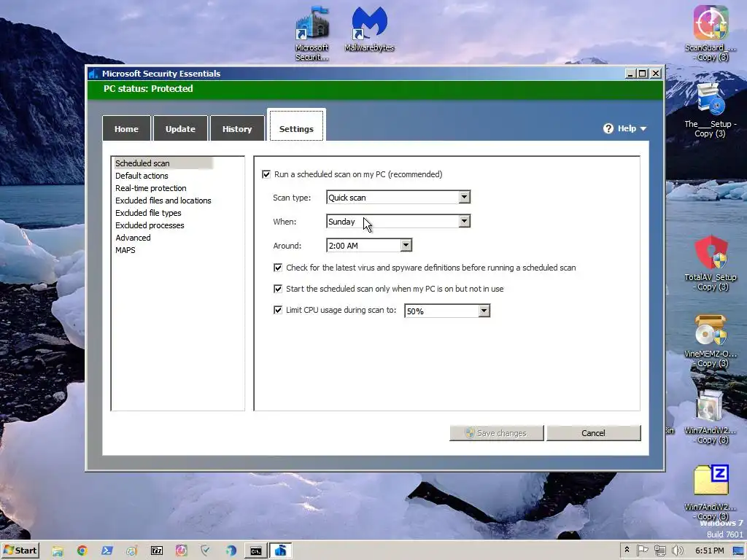Open 7-Zip from the taskbar

tap(157, 551)
